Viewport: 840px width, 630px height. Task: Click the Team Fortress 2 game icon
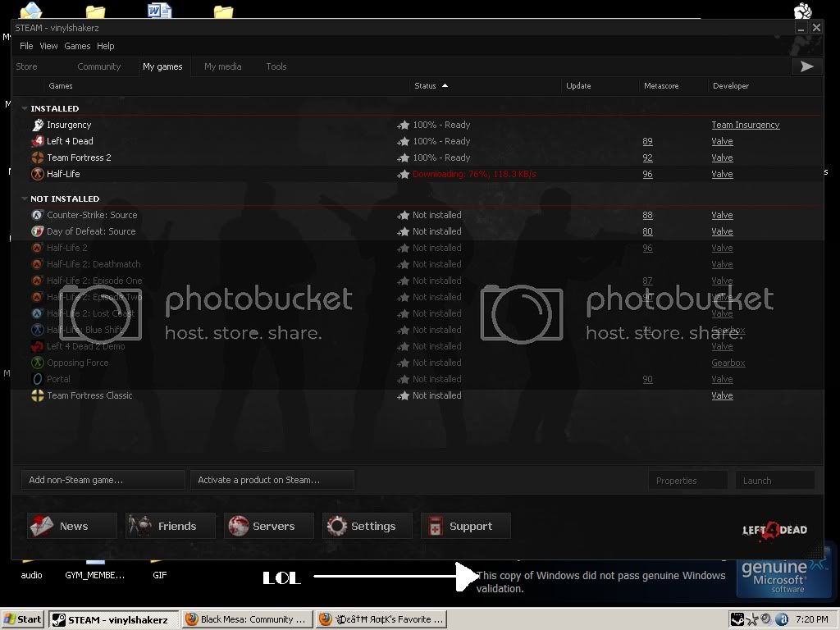point(38,157)
